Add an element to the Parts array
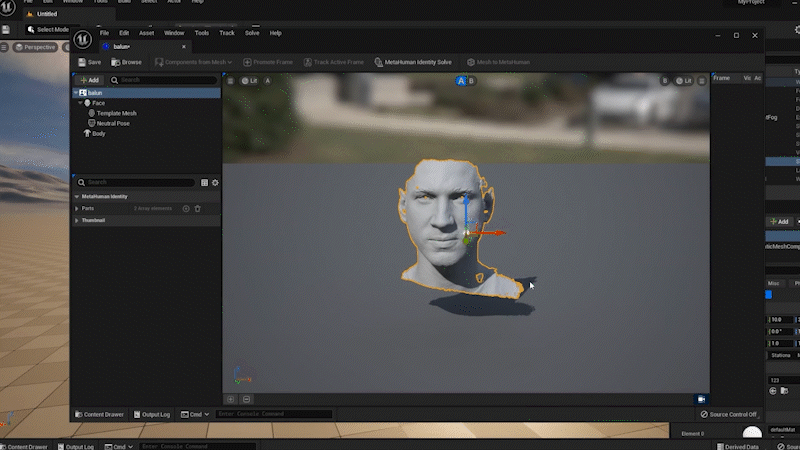800x450 pixels. pyautogui.click(x=186, y=208)
